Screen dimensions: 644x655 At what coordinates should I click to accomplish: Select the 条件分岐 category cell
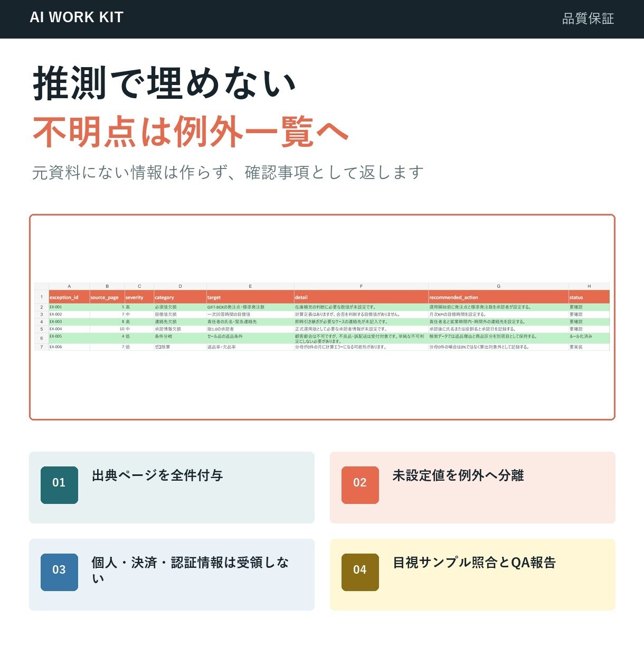coord(180,338)
